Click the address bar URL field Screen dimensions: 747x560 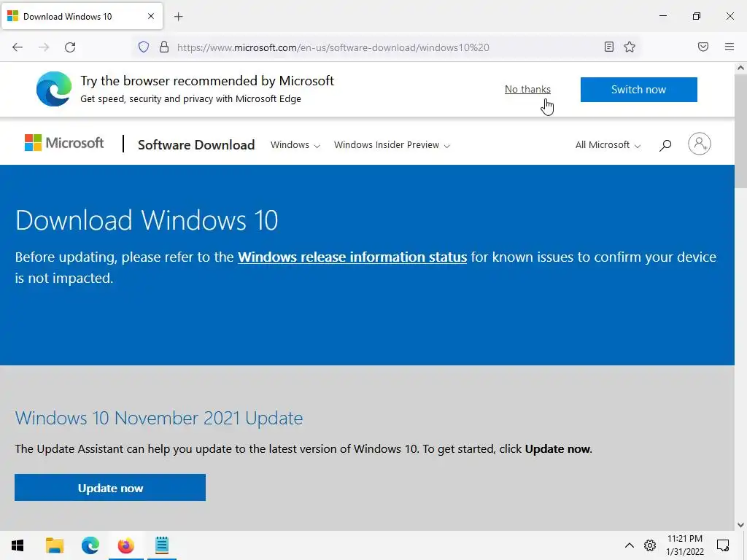pyautogui.click(x=386, y=47)
